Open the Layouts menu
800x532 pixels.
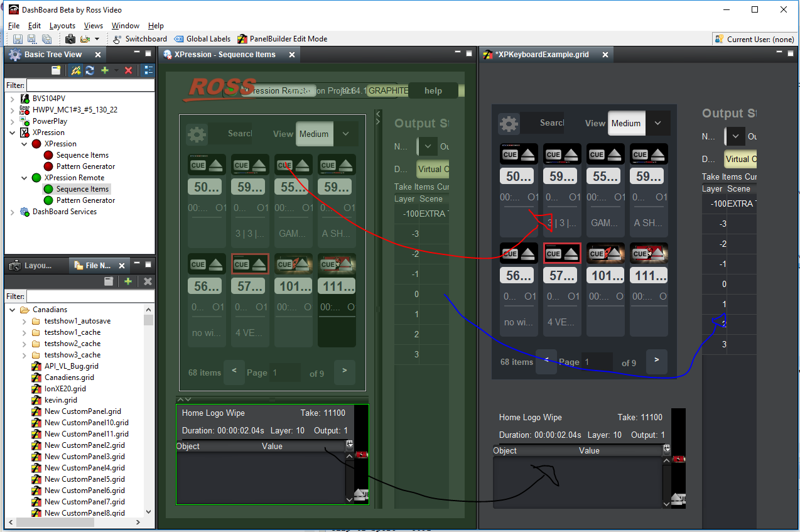62,26
